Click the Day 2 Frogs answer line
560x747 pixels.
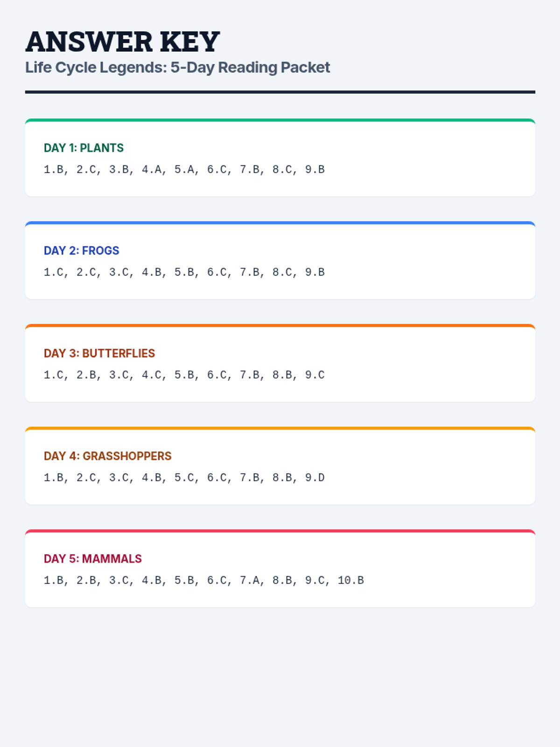click(x=184, y=272)
